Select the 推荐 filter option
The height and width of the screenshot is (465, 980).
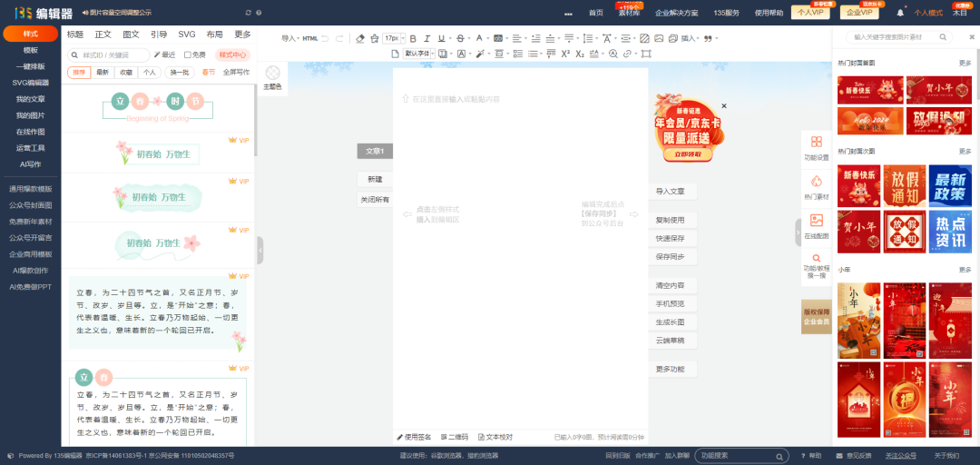[80, 72]
